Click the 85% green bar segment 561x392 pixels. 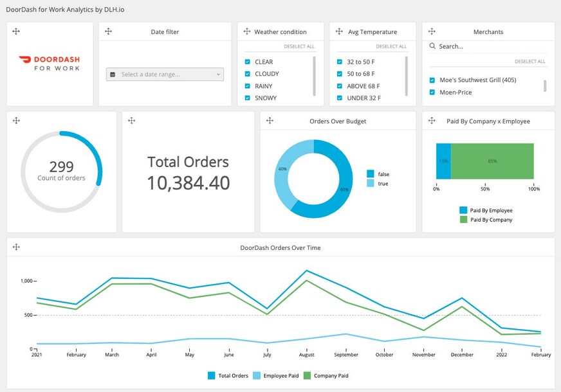click(x=492, y=161)
